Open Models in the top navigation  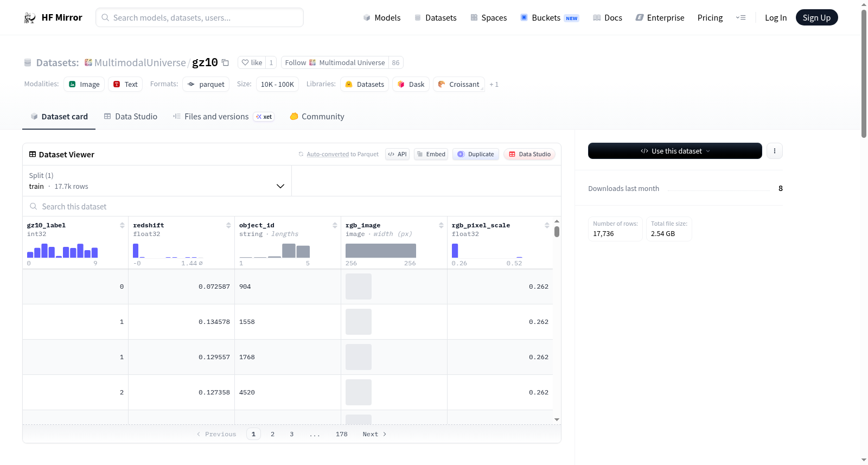[382, 18]
